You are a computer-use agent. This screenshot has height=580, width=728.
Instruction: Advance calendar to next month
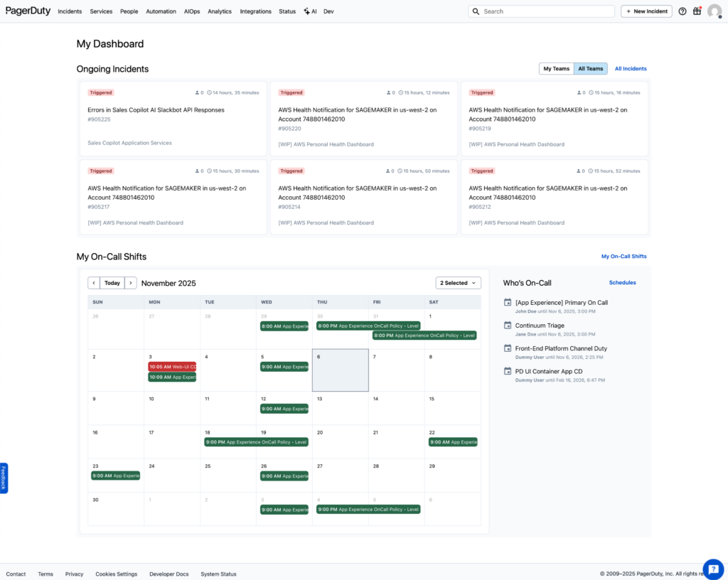point(131,283)
